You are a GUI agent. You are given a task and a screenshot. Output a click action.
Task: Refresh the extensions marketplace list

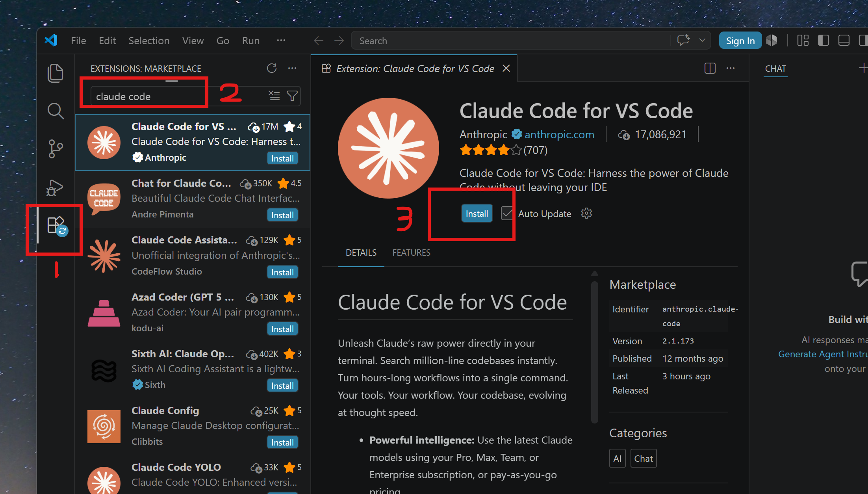pos(272,68)
